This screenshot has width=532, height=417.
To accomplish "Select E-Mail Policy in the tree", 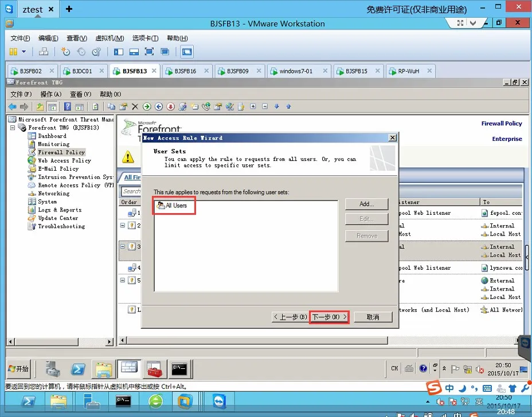I will 58,169.
